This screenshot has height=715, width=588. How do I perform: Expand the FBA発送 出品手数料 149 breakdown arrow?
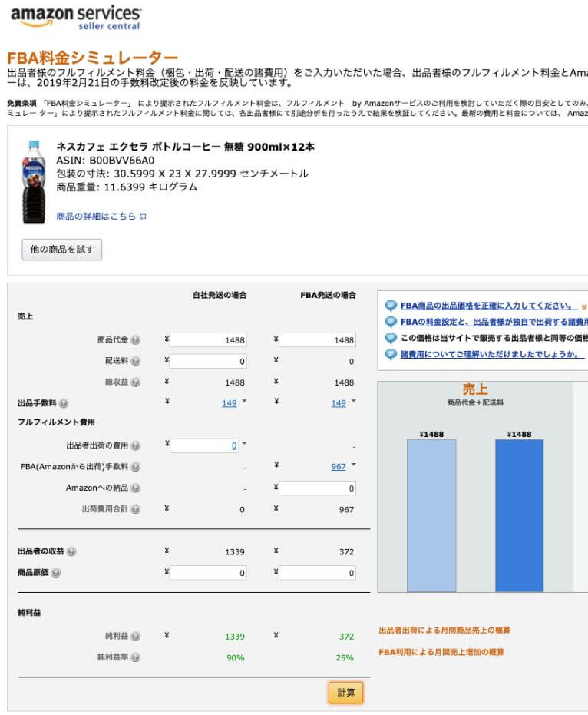354,401
